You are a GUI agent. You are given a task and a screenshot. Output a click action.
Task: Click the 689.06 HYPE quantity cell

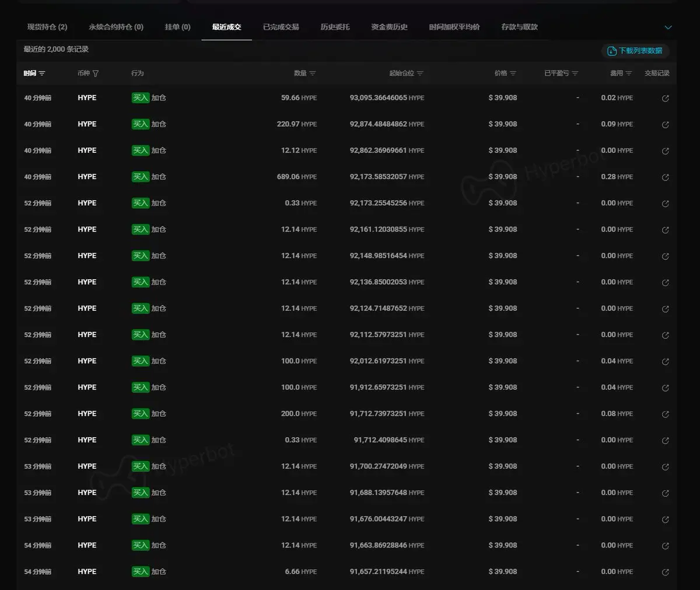pos(297,177)
